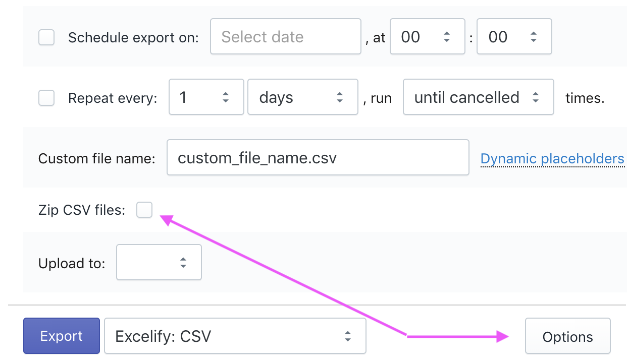Image resolution: width=627 pixels, height=364 pixels.
Task: Check the Zip CSV files option
Action: point(144,210)
